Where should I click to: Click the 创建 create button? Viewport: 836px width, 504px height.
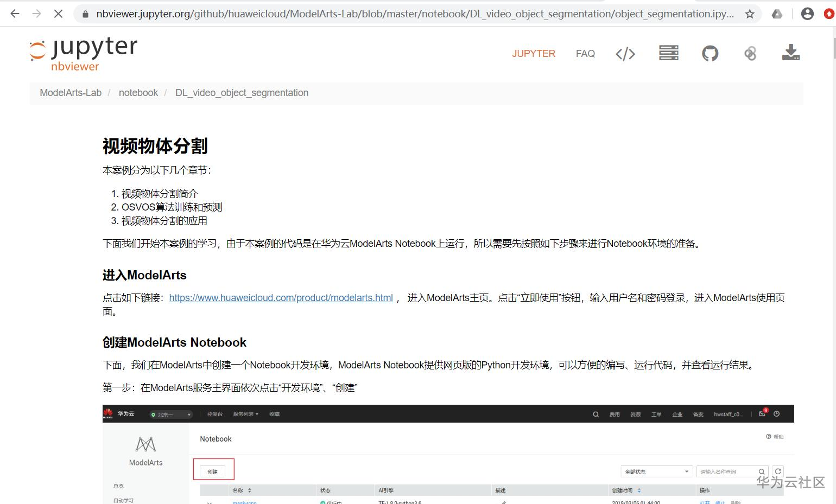(212, 471)
